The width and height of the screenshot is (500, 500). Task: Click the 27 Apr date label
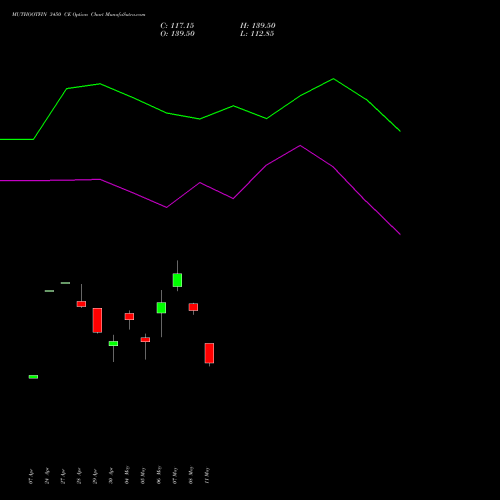click(x=63, y=476)
